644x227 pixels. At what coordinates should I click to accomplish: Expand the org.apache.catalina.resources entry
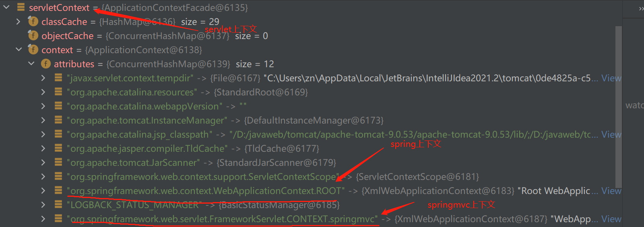point(43,92)
